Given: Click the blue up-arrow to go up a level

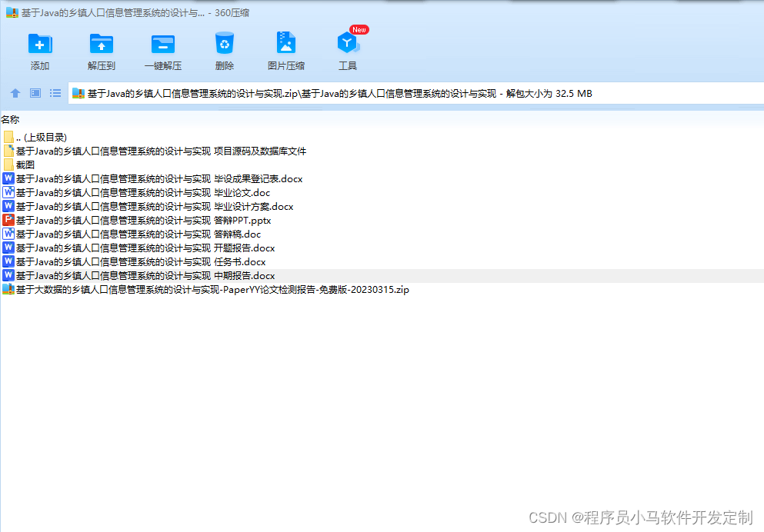Looking at the screenshot, I should point(15,93).
